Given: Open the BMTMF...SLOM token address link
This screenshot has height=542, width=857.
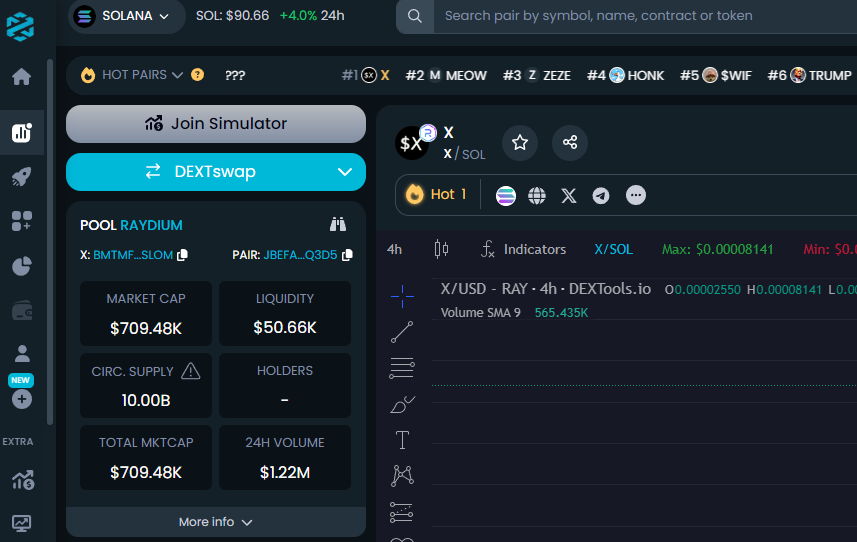Looking at the screenshot, I should pos(133,255).
